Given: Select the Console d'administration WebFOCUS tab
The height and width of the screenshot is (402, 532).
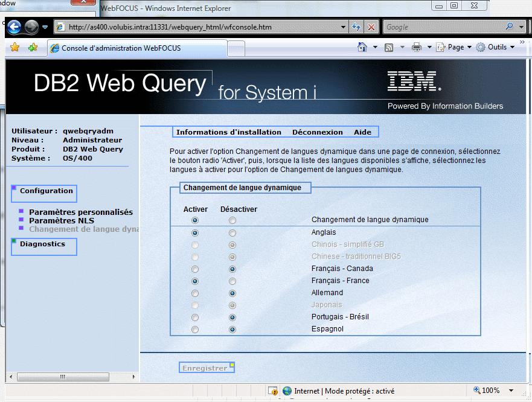Looking at the screenshot, I should pyautogui.click(x=137, y=48).
